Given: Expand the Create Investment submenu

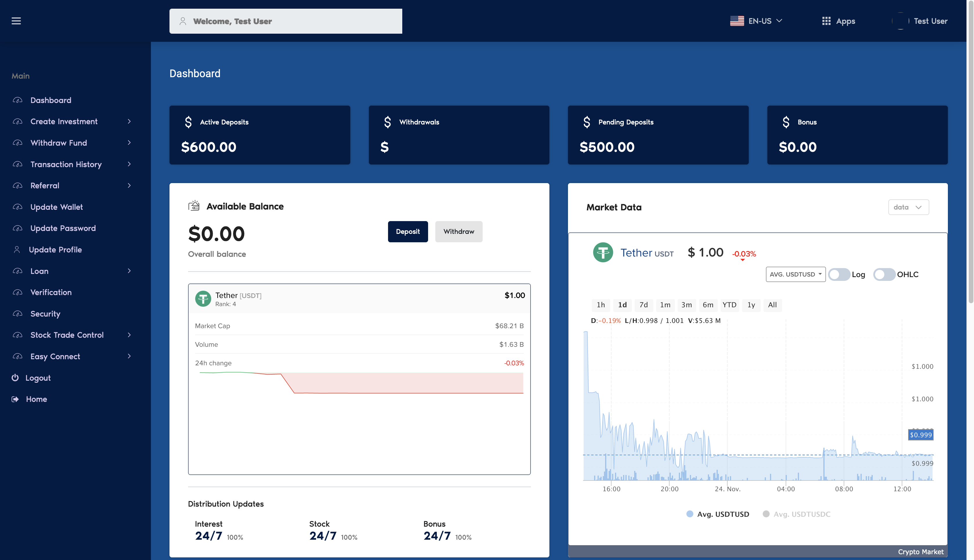Looking at the screenshot, I should pyautogui.click(x=129, y=122).
